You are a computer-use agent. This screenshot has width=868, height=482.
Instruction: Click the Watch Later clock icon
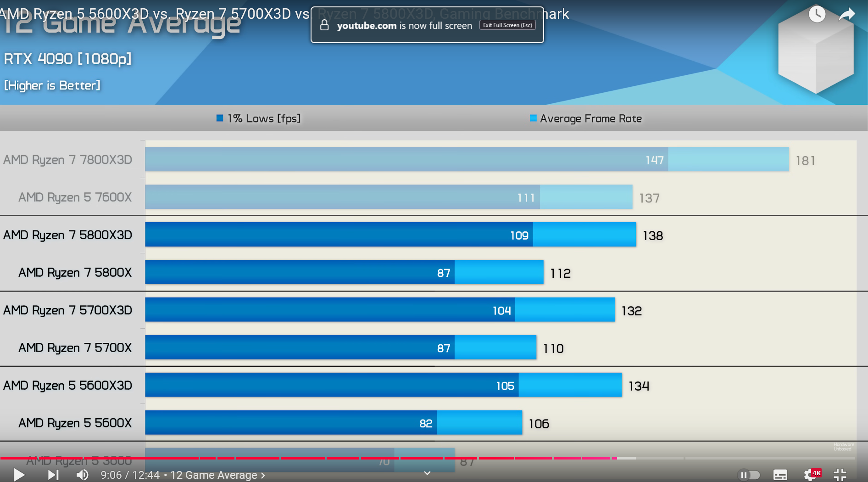click(817, 14)
